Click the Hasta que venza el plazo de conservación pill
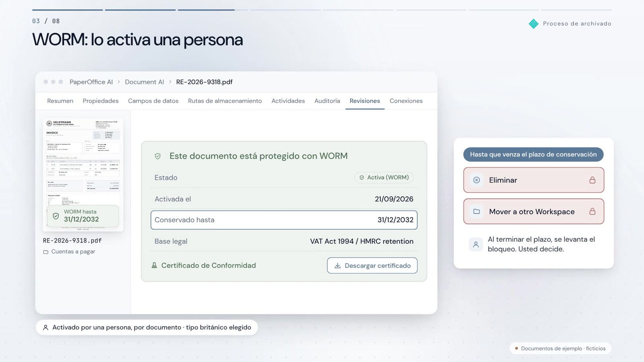Screen dimensions: 644x362 click(533, 154)
